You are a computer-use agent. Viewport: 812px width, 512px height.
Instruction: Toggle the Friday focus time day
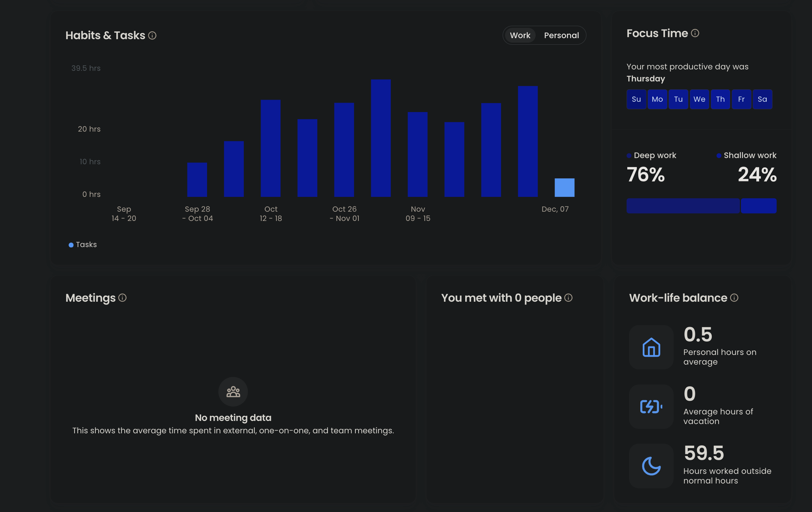click(x=741, y=99)
